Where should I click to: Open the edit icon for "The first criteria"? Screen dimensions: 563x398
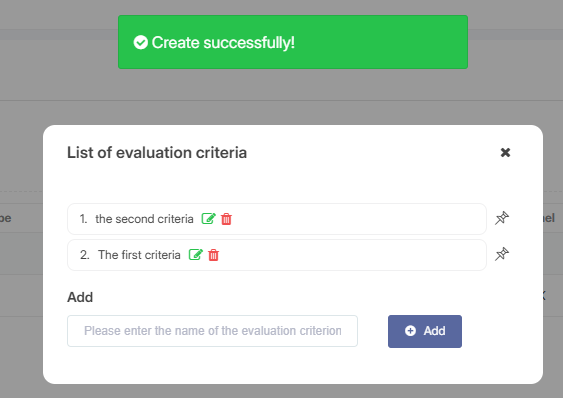196,255
